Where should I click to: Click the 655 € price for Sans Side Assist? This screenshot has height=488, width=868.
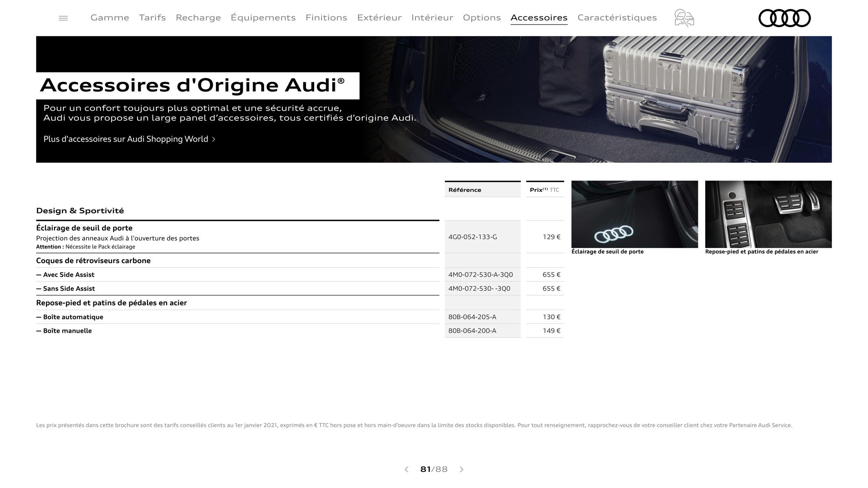click(x=551, y=289)
